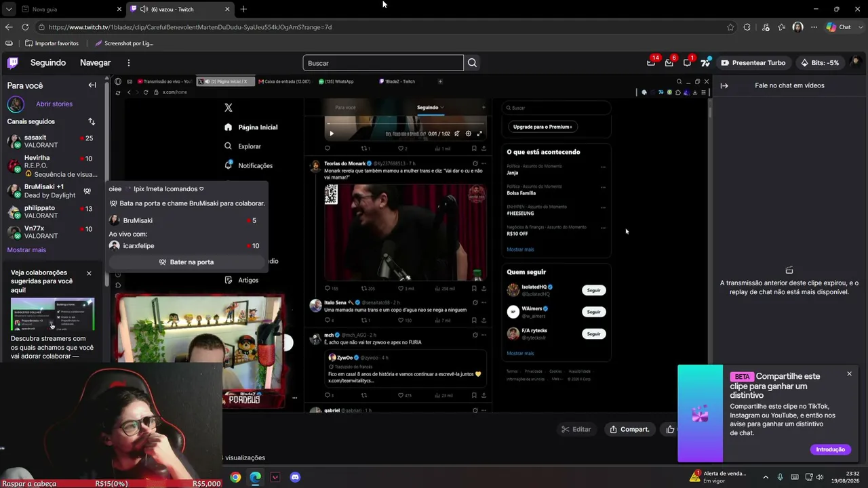Open the suggested collaborations thumbnail

[52, 314]
